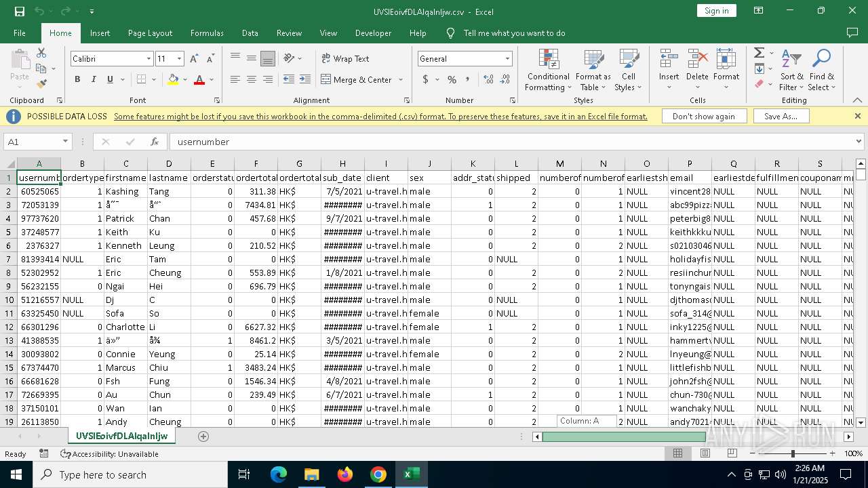Apply the yellow fill color

pyautogui.click(x=173, y=79)
